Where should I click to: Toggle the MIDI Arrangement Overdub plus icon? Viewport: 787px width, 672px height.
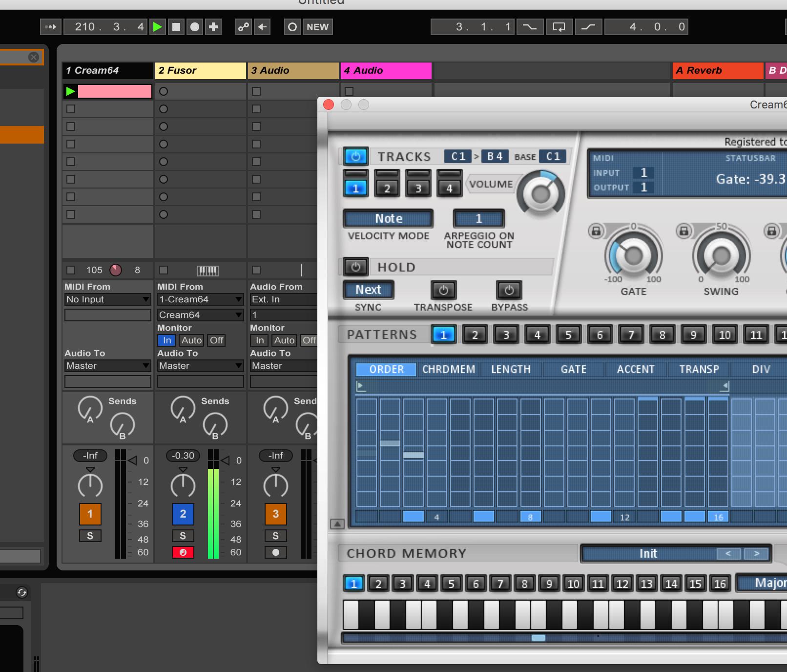pos(213,27)
